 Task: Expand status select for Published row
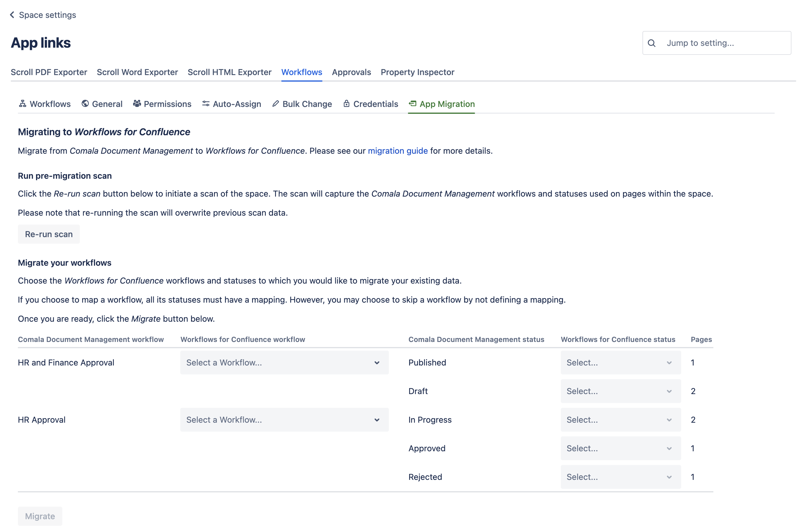[x=620, y=362]
